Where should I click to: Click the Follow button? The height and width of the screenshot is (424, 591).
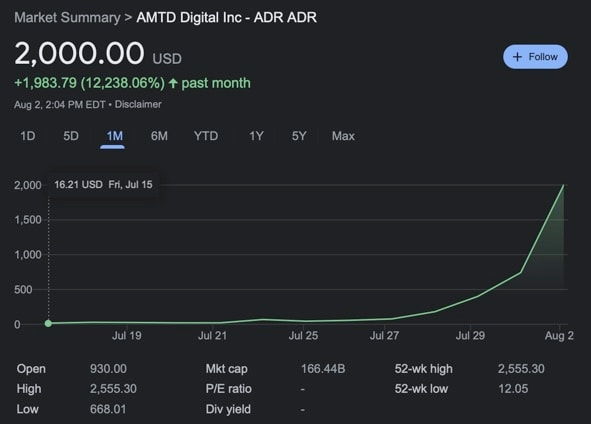(x=535, y=57)
